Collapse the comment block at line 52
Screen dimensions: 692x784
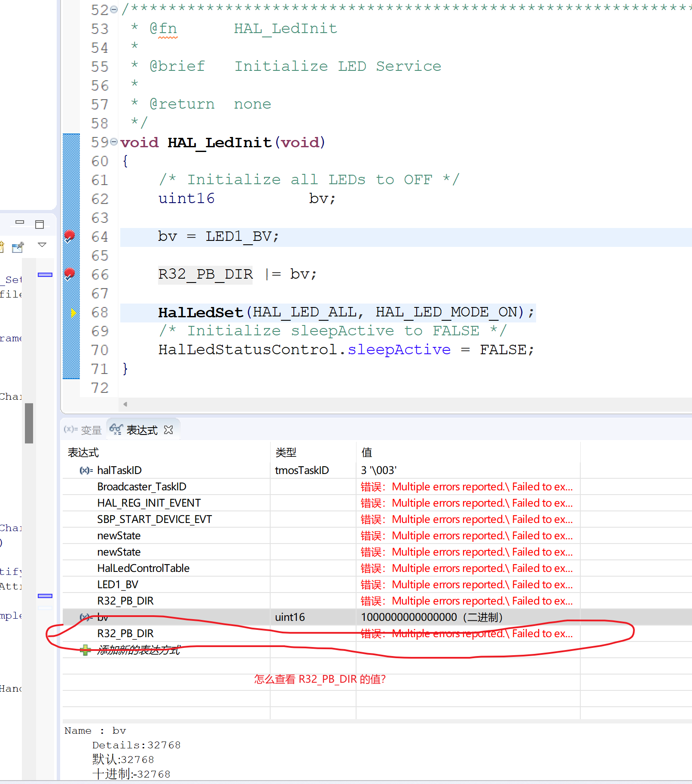point(114,9)
